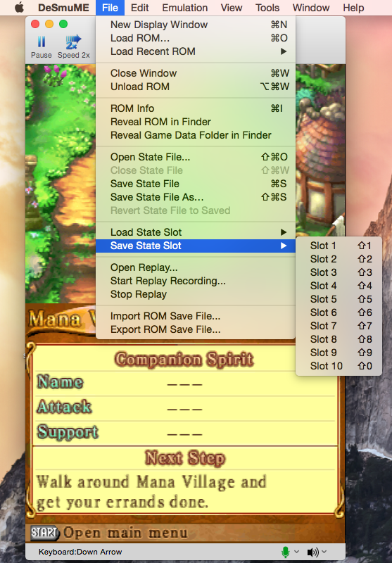The image size is (392, 563).
Task: Select Start Replay Recording...
Action: coord(196,281)
